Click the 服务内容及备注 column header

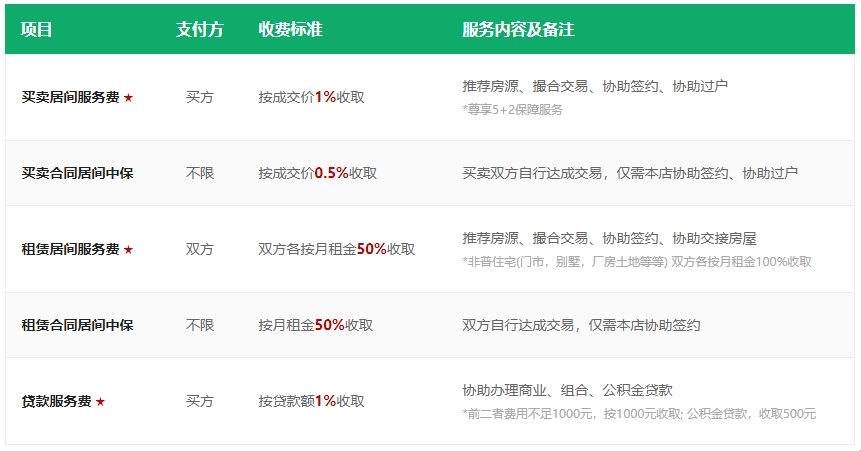point(518,30)
